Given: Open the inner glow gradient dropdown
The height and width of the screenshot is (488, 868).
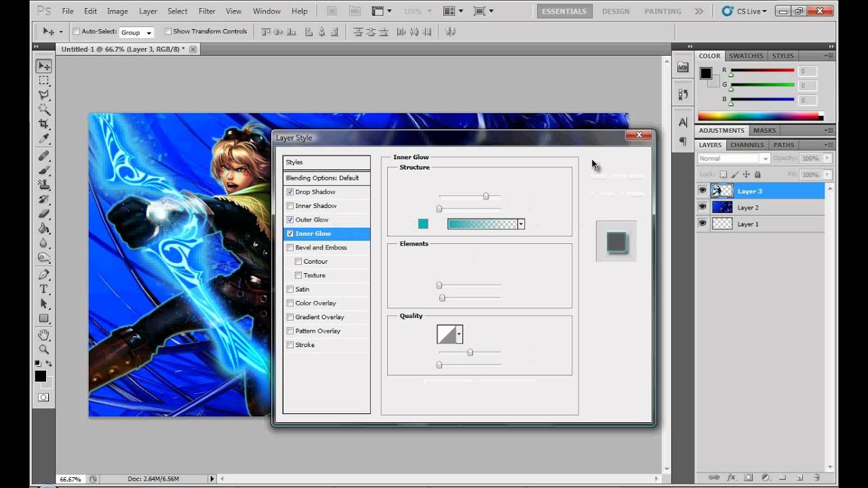Looking at the screenshot, I should [521, 224].
